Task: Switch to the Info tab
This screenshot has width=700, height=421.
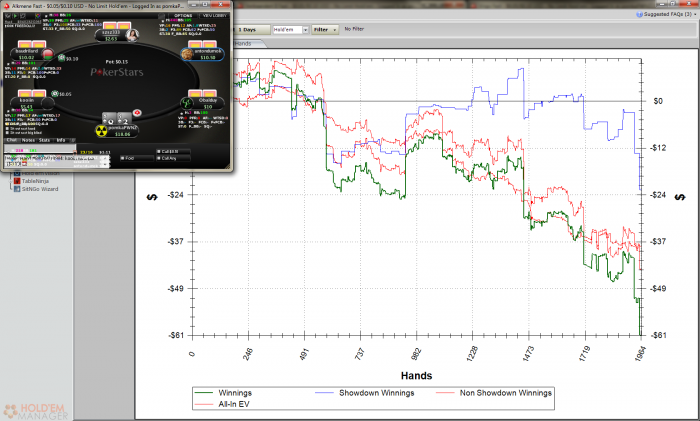Action: click(61, 140)
